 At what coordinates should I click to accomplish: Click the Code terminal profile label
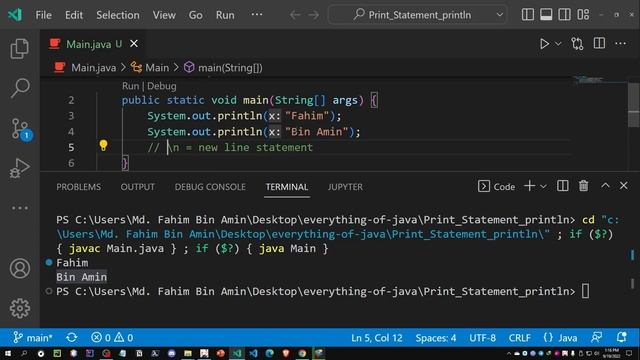[496, 187]
